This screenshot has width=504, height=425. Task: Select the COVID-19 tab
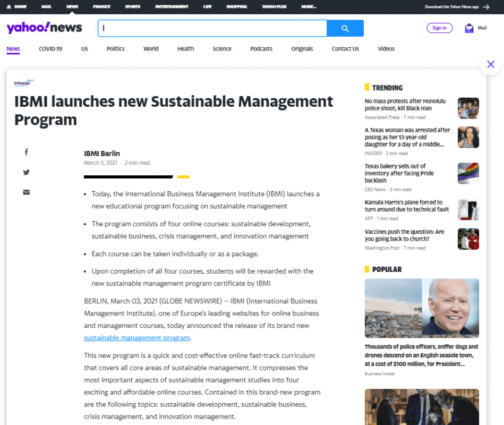click(x=50, y=49)
